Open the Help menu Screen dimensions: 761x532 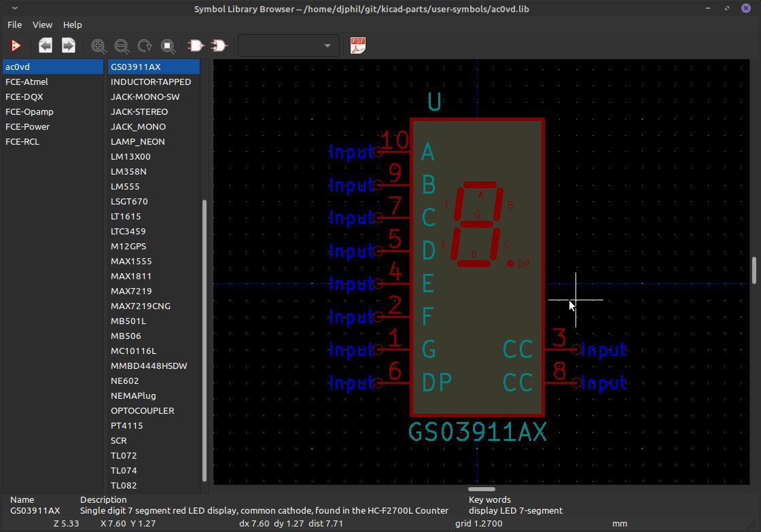[72, 24]
